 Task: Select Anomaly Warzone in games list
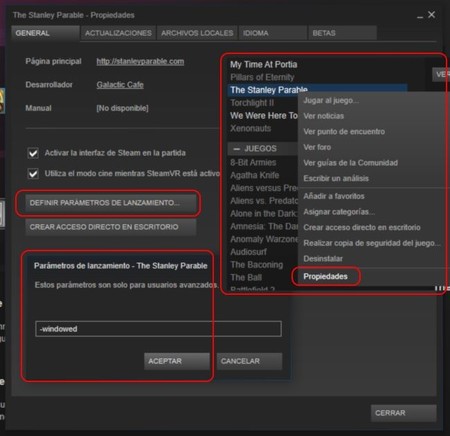click(263, 239)
